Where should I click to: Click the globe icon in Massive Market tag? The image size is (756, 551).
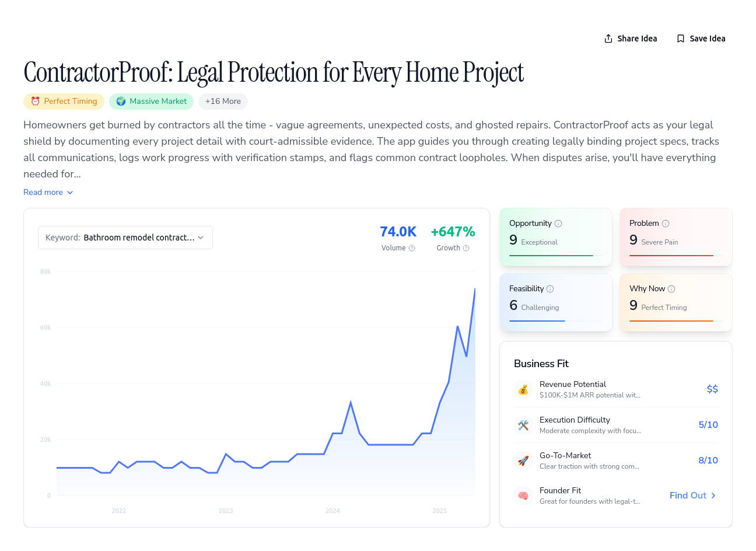(121, 102)
